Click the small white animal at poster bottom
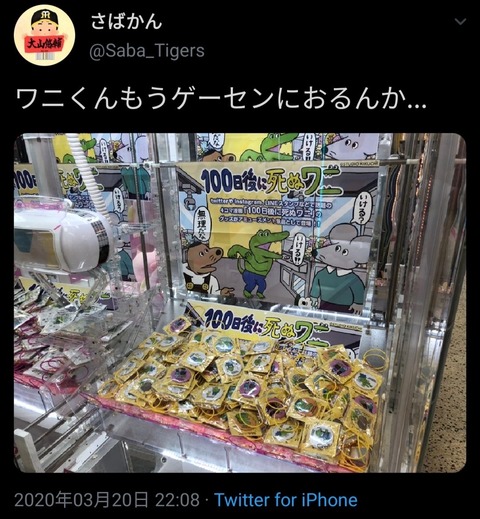The width and height of the screenshot is (480, 519). pos(308,302)
